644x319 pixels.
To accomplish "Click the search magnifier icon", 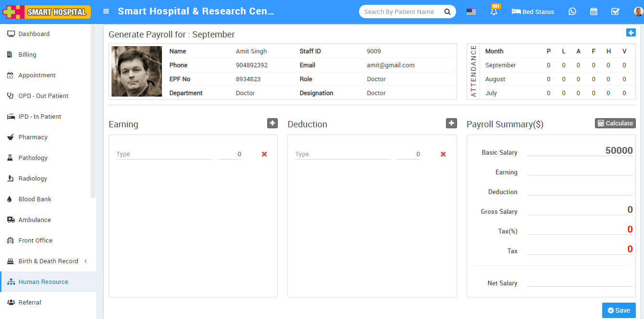I will point(447,12).
